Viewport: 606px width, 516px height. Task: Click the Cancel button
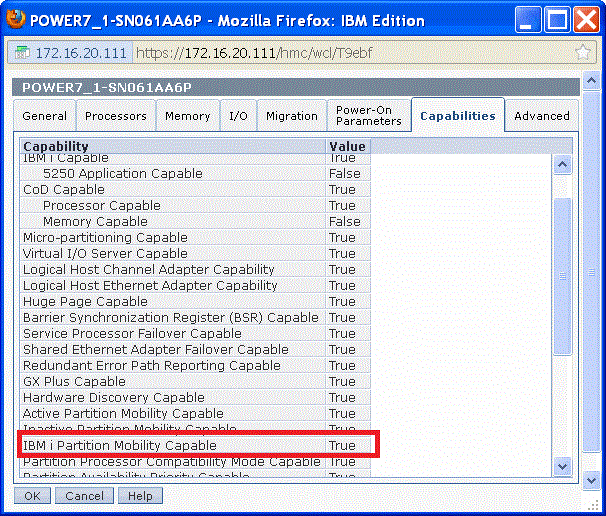[84, 496]
